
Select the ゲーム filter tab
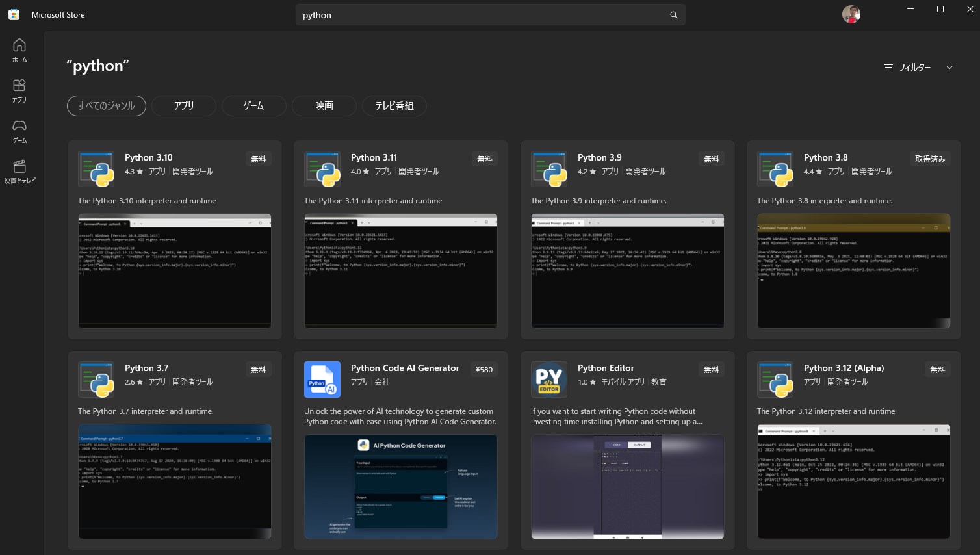point(253,106)
